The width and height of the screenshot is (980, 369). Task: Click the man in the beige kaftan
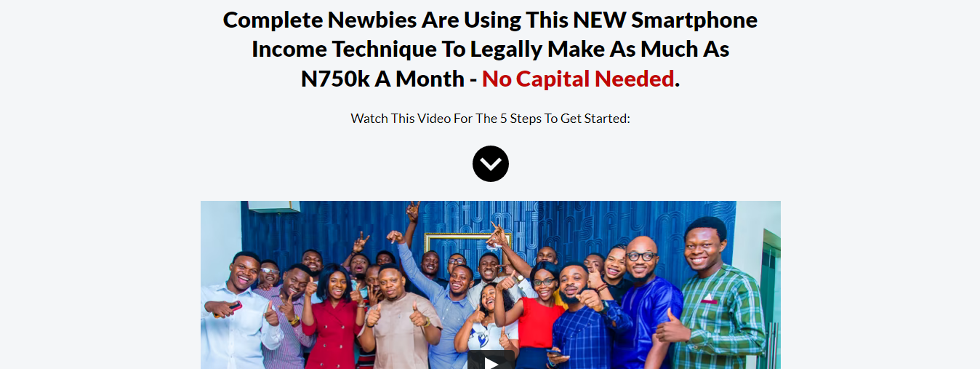click(x=398, y=320)
